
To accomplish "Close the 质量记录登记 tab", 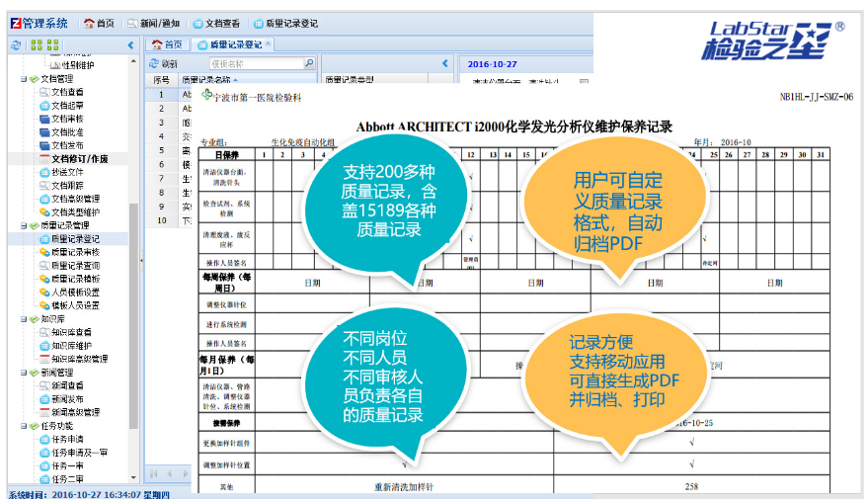I will (x=269, y=42).
